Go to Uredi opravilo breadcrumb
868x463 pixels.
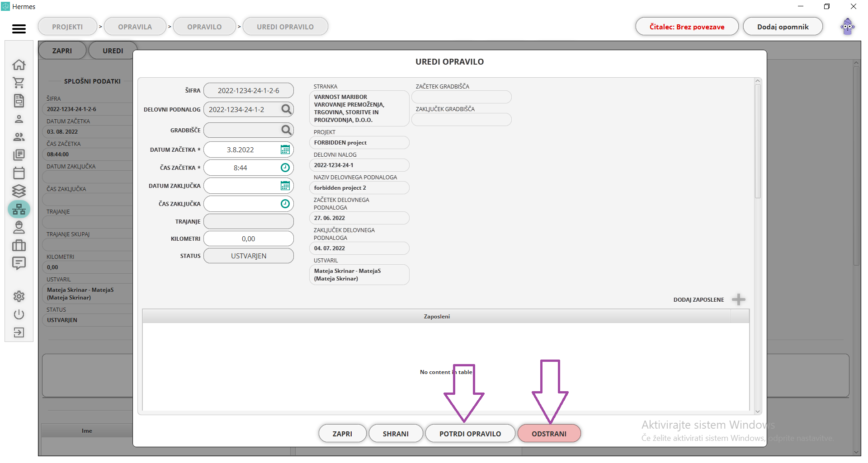point(285,27)
